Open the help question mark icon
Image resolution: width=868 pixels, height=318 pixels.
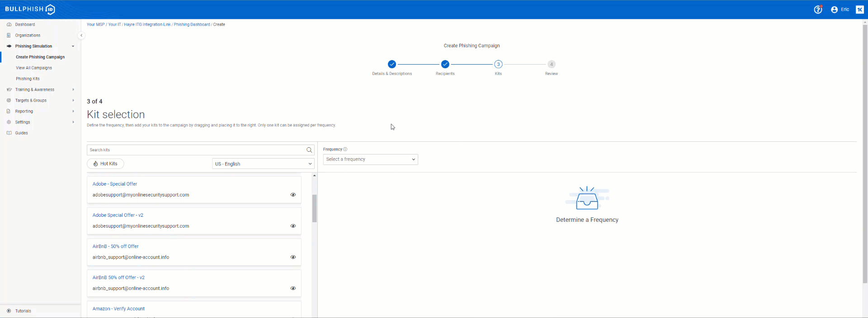(x=818, y=9)
